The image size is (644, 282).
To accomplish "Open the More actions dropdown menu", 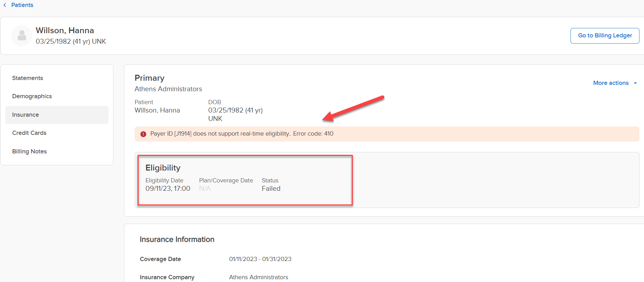I will (611, 83).
